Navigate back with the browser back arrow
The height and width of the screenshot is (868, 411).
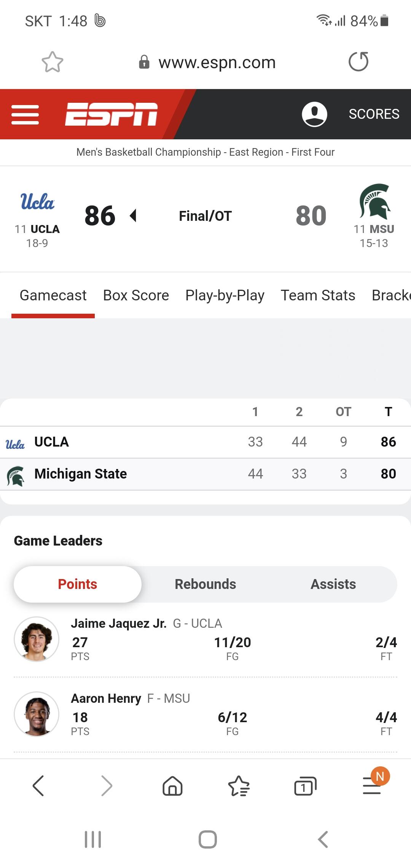(38, 786)
